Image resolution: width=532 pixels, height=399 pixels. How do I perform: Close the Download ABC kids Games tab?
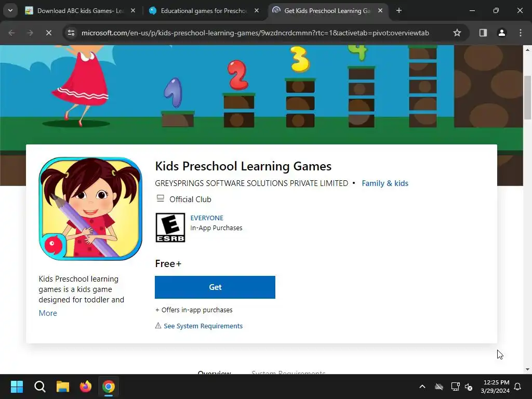[133, 11]
